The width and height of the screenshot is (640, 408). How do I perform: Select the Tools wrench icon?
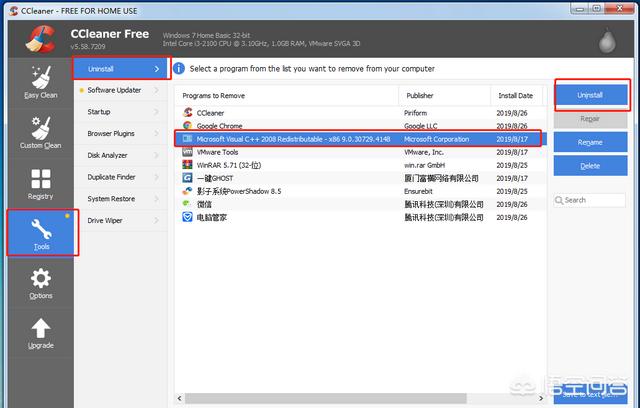(41, 231)
